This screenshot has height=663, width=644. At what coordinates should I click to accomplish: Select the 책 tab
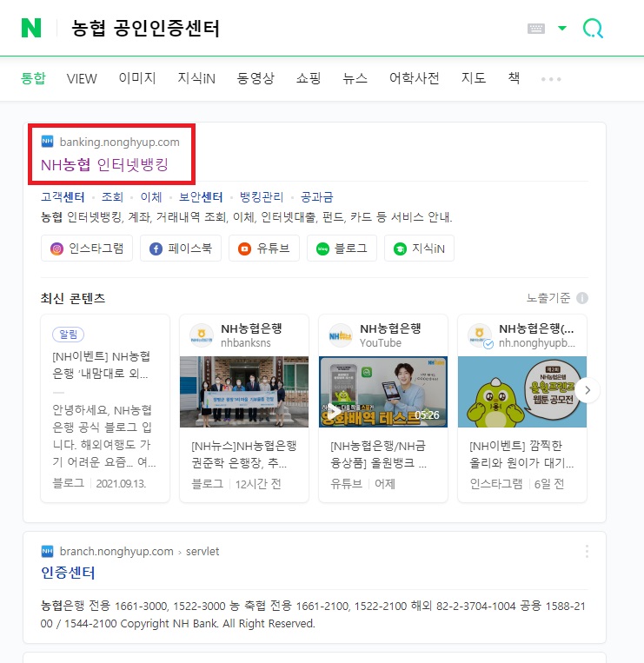point(514,78)
